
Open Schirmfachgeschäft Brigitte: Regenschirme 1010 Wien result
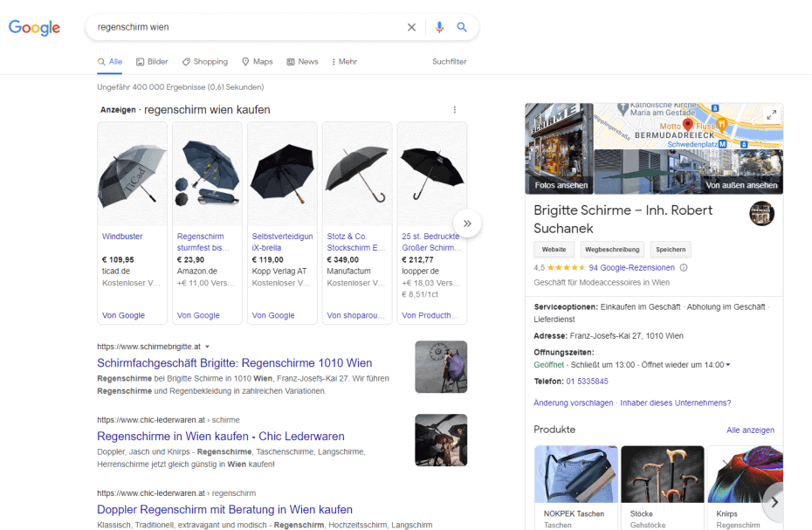[235, 363]
